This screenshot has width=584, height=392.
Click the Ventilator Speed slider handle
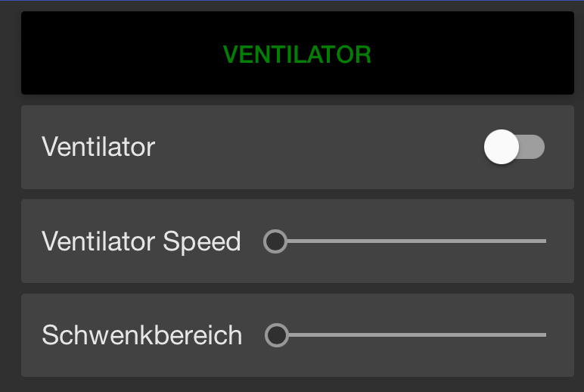click(x=275, y=241)
